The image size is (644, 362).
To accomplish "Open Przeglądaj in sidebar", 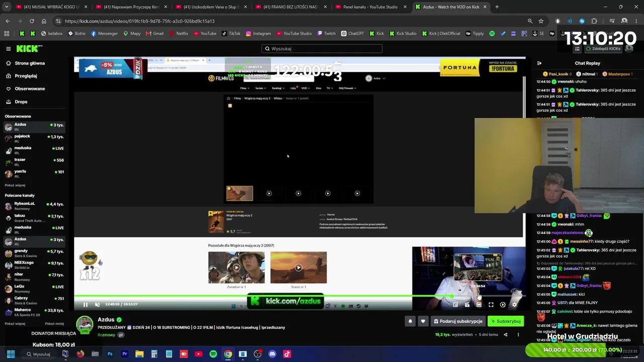I will click(26, 76).
